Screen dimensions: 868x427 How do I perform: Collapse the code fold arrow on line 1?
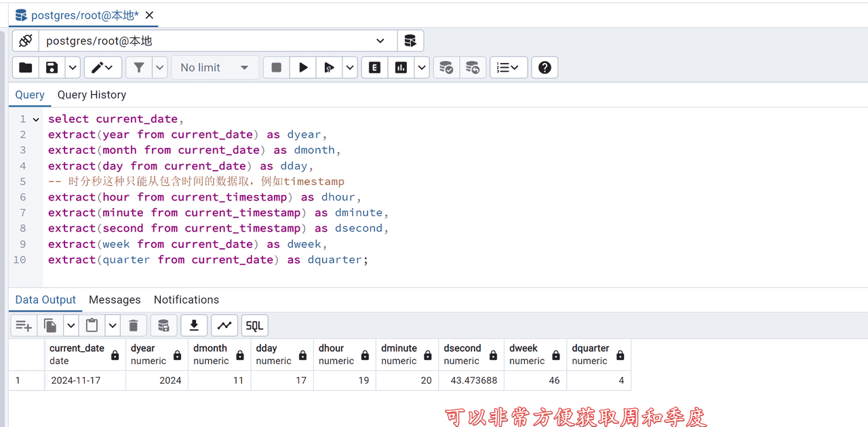coord(36,119)
